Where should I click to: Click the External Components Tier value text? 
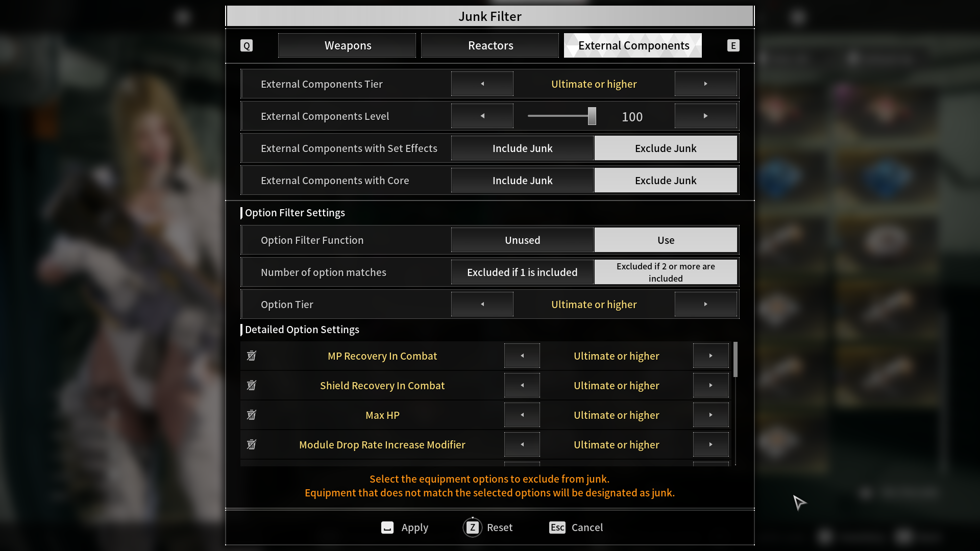click(594, 84)
